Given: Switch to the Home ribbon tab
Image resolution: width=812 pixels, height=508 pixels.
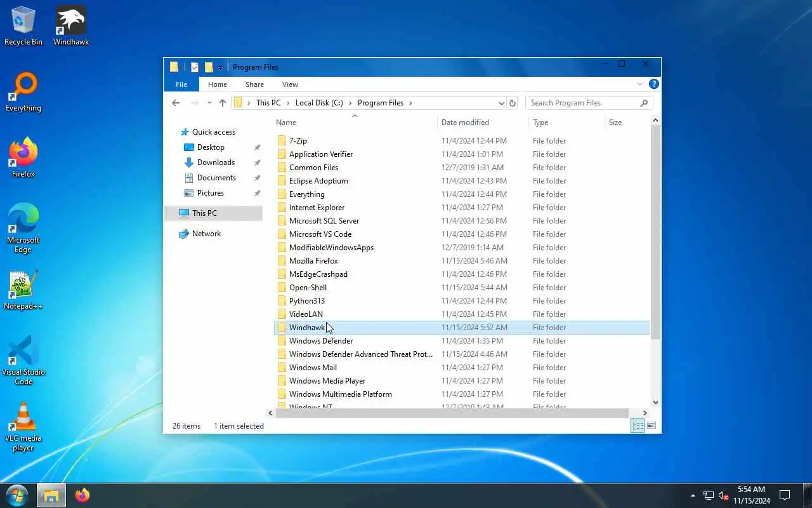Looking at the screenshot, I should pyautogui.click(x=218, y=84).
